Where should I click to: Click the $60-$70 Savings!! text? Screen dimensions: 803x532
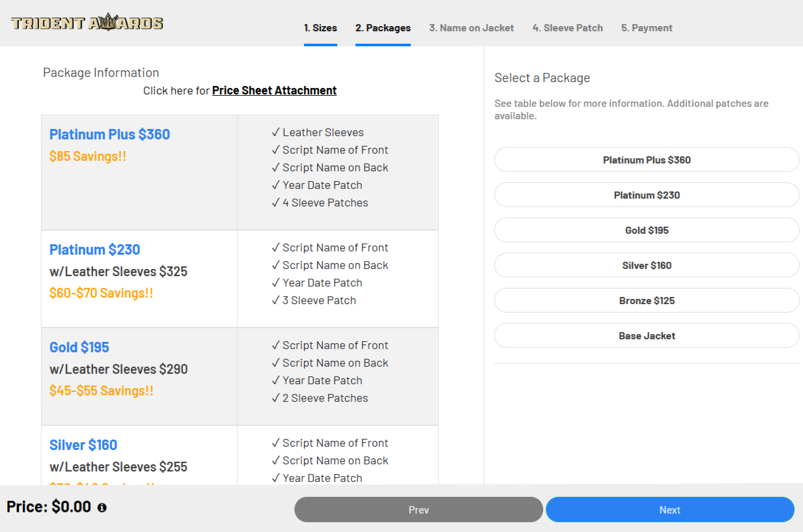pos(102,293)
